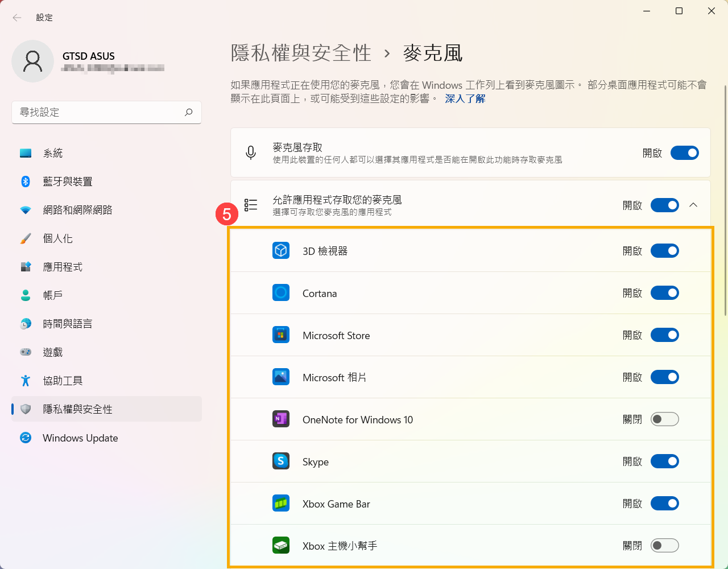Viewport: 728px width, 569px height.
Task: Minimize the 設定 window
Action: point(647,11)
